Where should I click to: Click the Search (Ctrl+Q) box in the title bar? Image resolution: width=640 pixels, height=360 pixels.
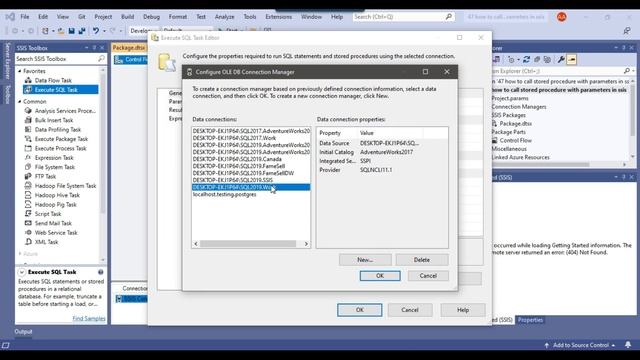click(x=403, y=17)
